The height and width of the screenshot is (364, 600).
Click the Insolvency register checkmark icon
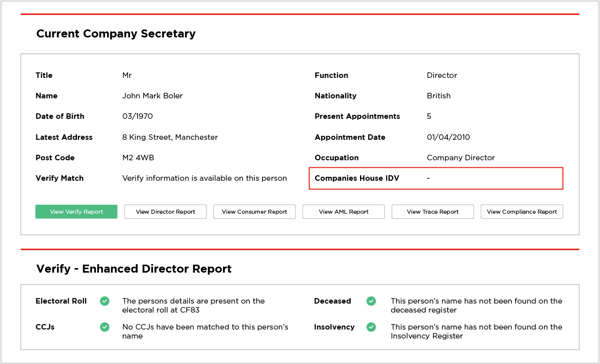(x=371, y=327)
